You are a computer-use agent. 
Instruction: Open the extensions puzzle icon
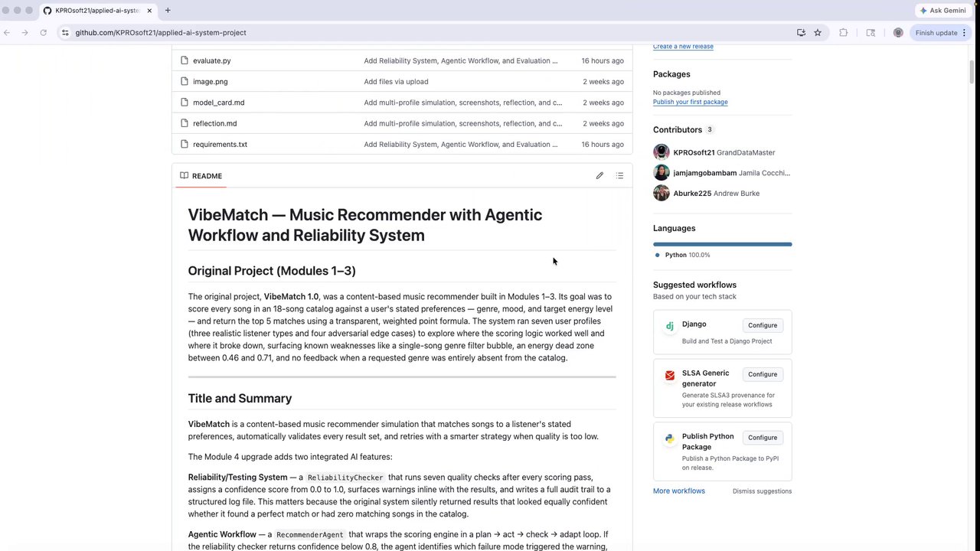[844, 33]
